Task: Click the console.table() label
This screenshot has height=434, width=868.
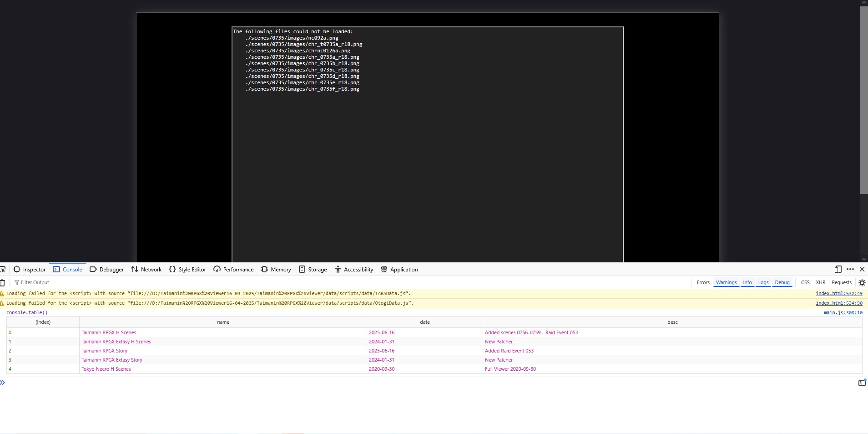Action: [27, 313]
